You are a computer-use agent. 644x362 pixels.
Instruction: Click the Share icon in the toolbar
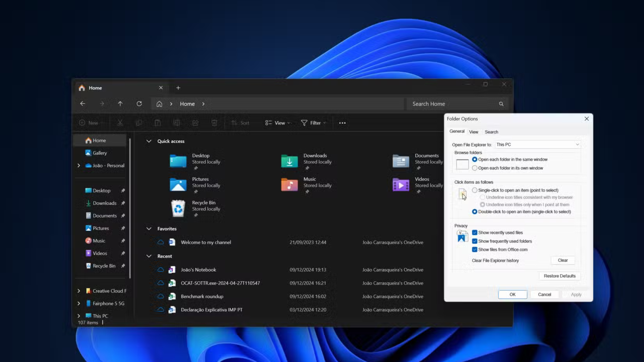[x=196, y=123]
